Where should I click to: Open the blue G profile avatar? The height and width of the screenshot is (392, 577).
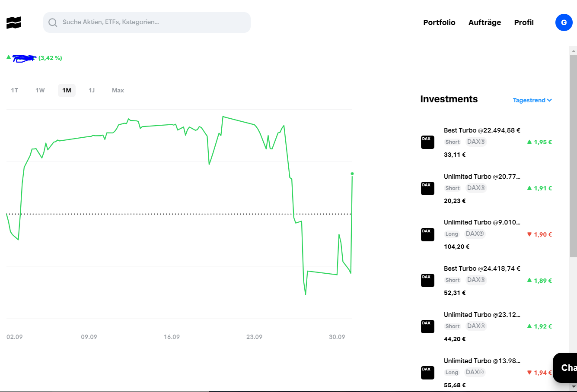[564, 22]
